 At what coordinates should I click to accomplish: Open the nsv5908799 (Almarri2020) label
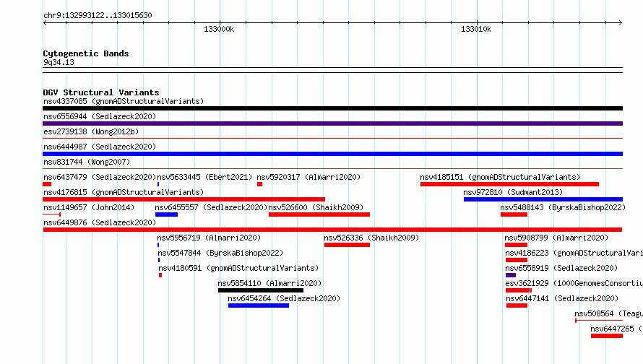(x=556, y=238)
